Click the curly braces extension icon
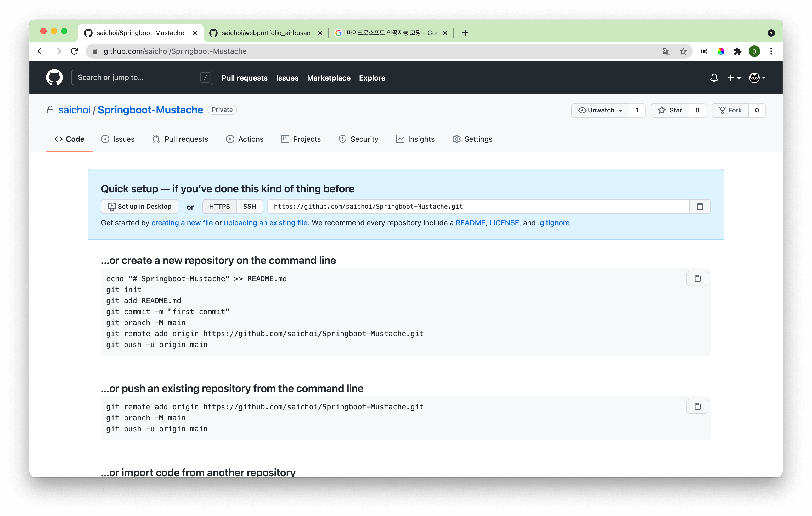This screenshot has width=812, height=516. point(704,51)
